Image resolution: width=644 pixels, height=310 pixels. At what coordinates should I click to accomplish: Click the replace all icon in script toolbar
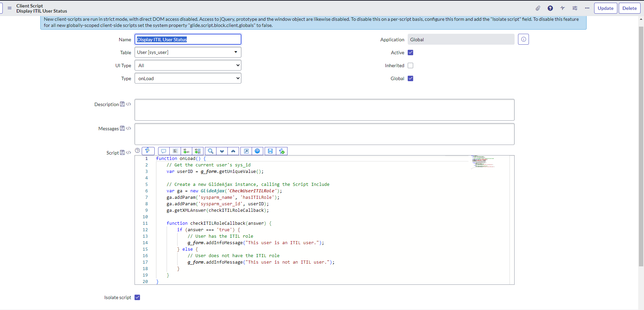198,151
